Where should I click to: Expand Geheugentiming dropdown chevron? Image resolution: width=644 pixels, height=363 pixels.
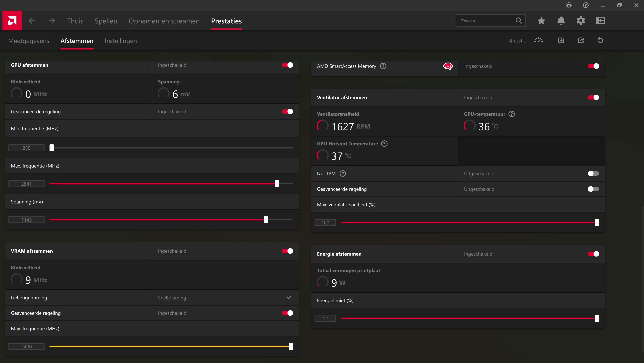click(289, 298)
